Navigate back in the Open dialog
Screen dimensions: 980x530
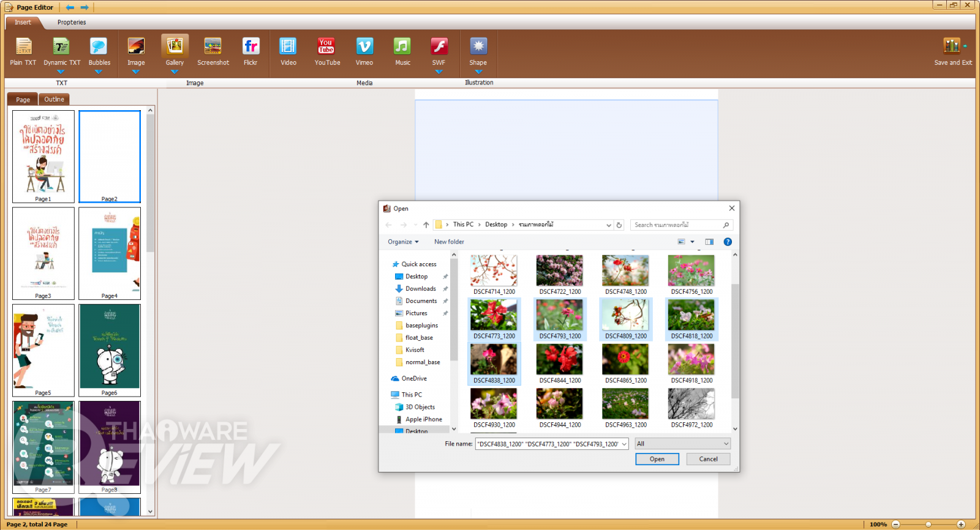click(x=388, y=225)
